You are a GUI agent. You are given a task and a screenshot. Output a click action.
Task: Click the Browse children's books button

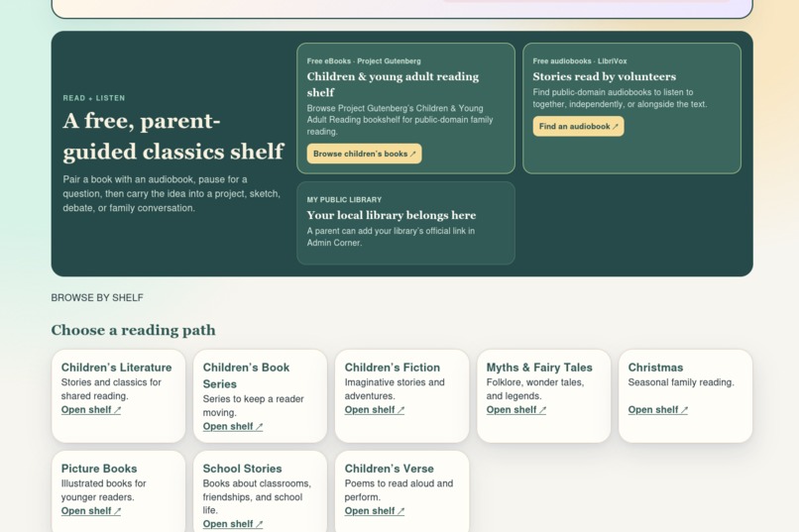coord(364,154)
